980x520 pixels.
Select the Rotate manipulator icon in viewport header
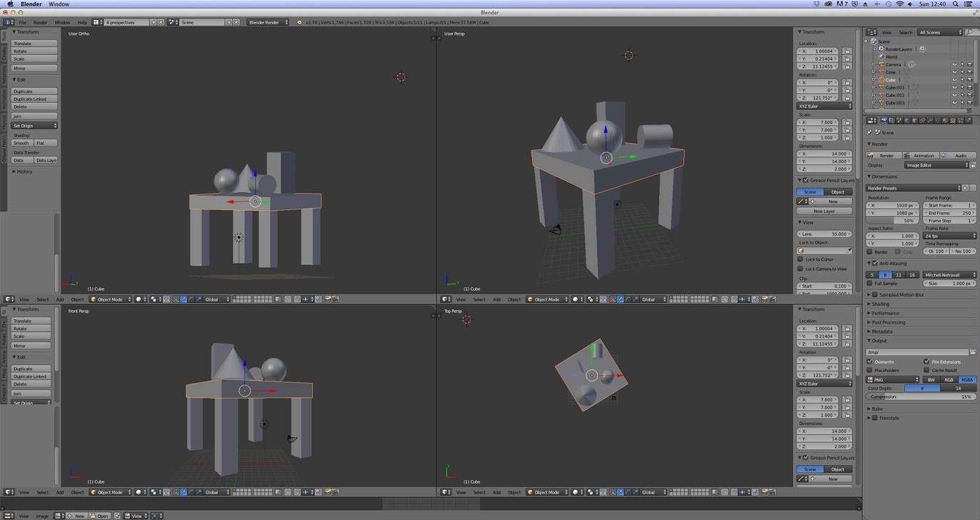(x=628, y=299)
